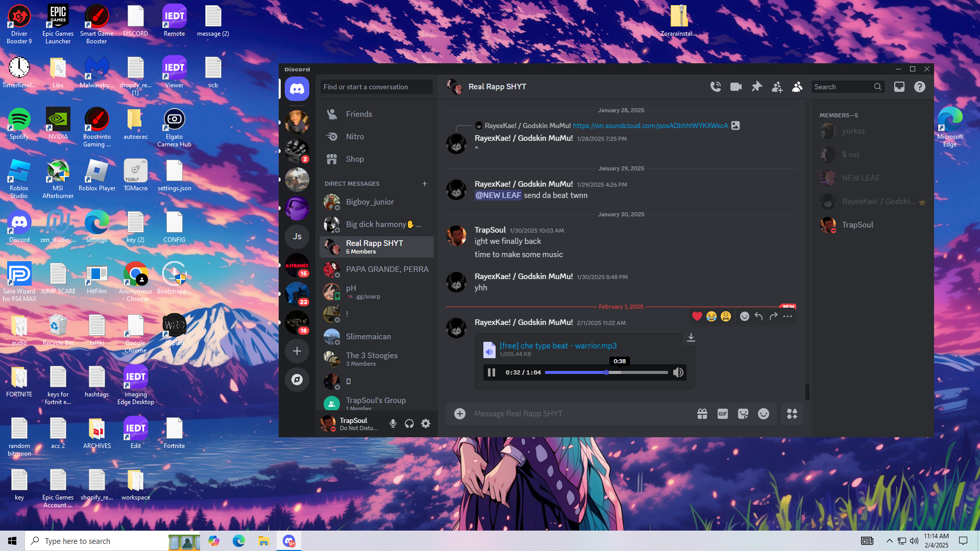Pause the playing audio attachment
Viewport: 980px width, 551px height.
pos(492,372)
